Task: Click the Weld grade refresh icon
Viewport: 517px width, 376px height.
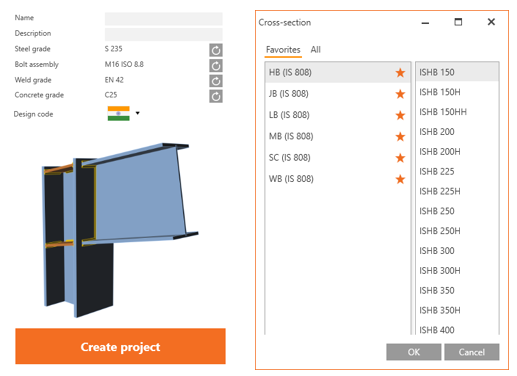Action: [216, 81]
